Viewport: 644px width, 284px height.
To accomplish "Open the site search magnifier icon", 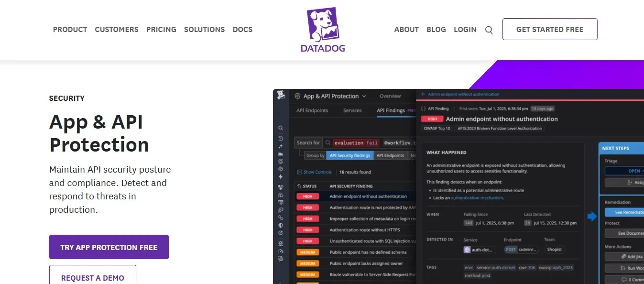I will pyautogui.click(x=489, y=30).
